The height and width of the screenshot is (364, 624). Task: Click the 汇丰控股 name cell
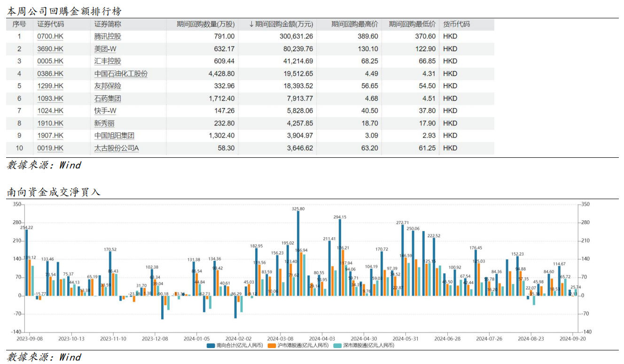tap(108, 61)
